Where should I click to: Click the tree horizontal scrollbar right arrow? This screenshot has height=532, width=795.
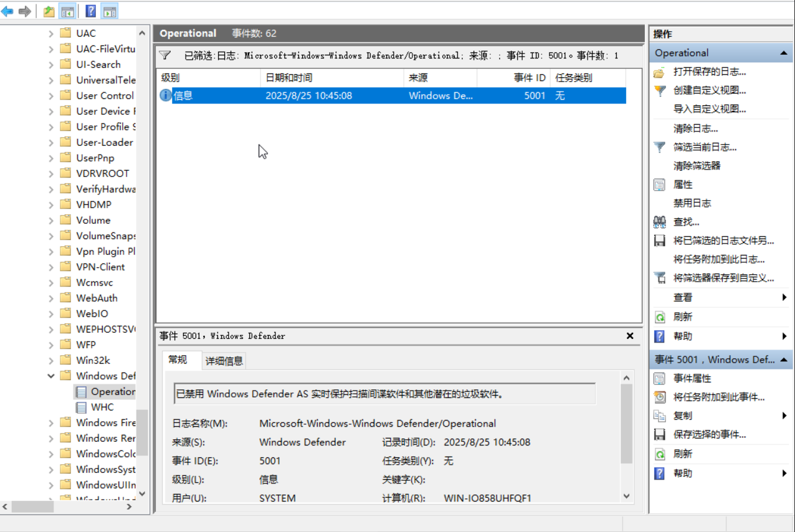pos(130,506)
